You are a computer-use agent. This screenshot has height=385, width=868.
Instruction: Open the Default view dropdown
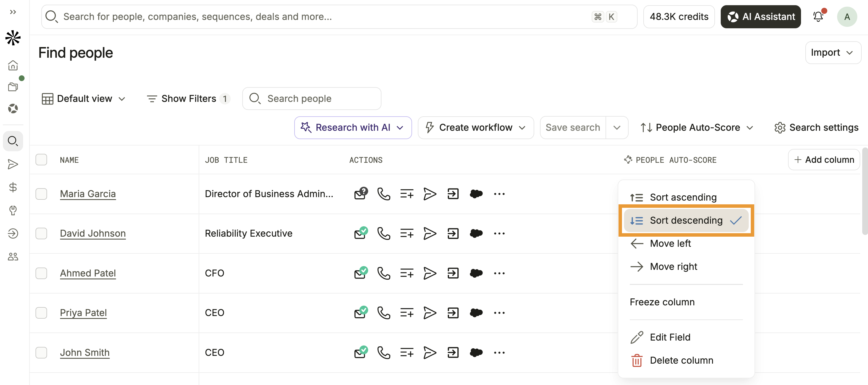83,99
